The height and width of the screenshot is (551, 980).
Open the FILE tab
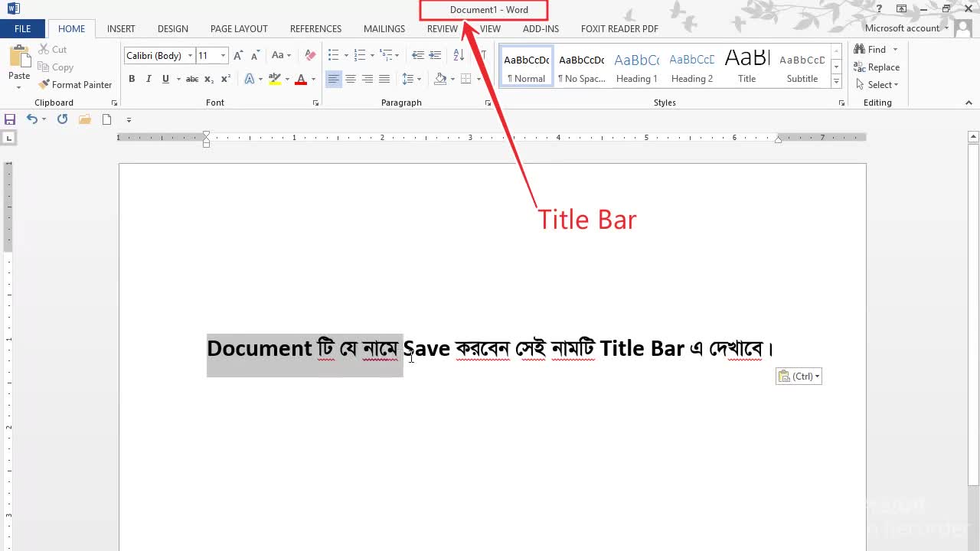(x=23, y=28)
